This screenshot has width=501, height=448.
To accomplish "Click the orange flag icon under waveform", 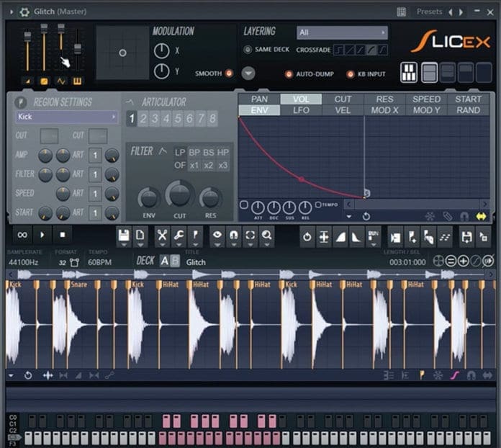I will pyautogui.click(x=422, y=375).
